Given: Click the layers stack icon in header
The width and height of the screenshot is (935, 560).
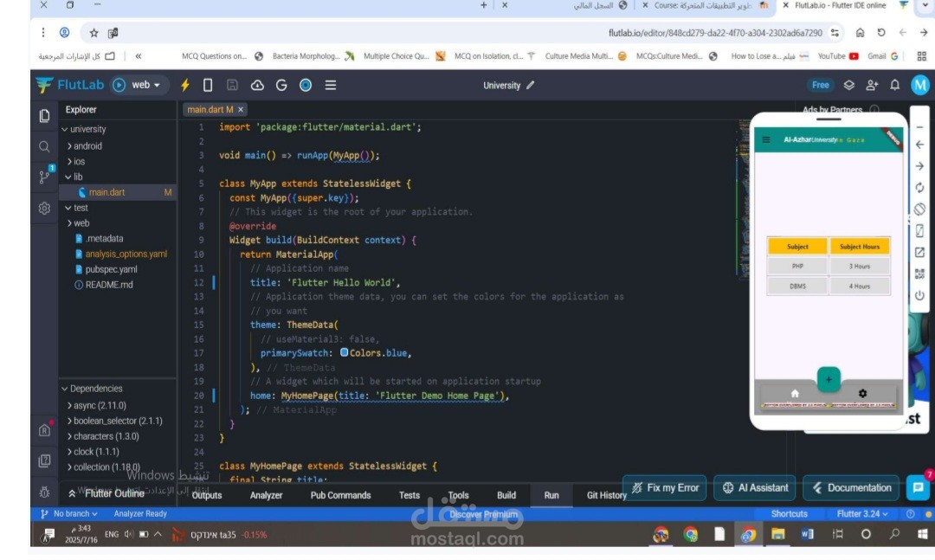Looking at the screenshot, I should 848,86.
